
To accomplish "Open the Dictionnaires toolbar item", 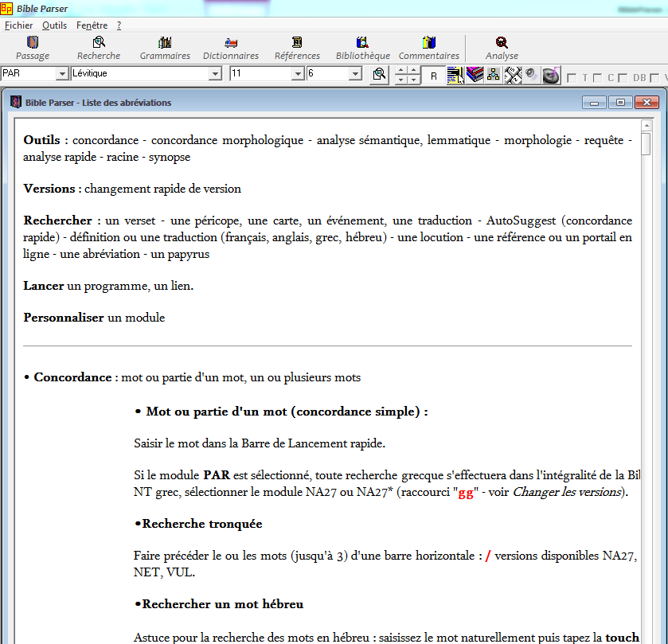I will point(231,48).
